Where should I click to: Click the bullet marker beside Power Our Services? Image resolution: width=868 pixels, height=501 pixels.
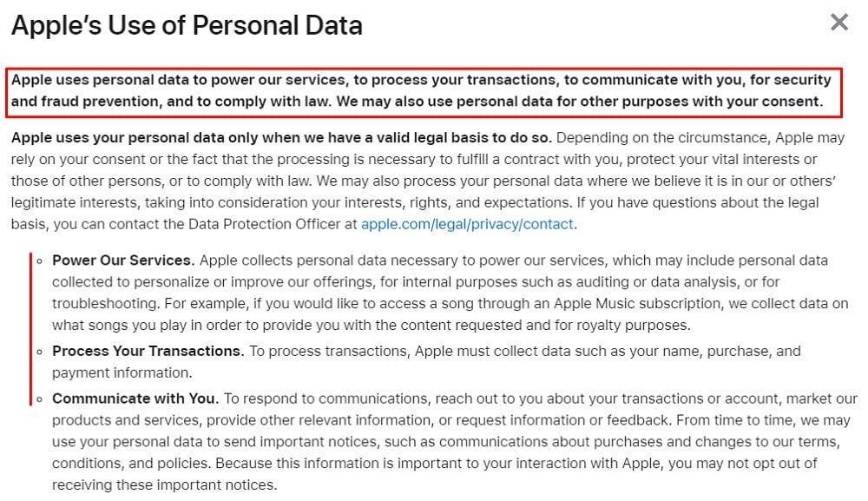[39, 260]
